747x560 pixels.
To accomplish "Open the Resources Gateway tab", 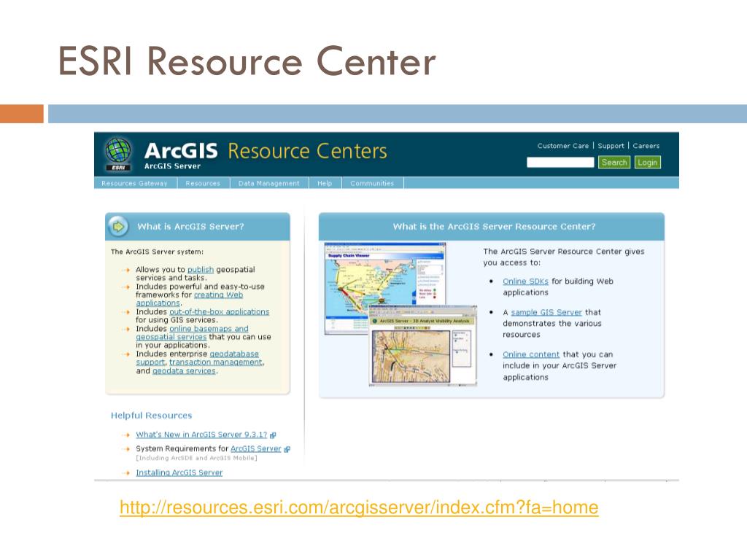I will point(134,183).
